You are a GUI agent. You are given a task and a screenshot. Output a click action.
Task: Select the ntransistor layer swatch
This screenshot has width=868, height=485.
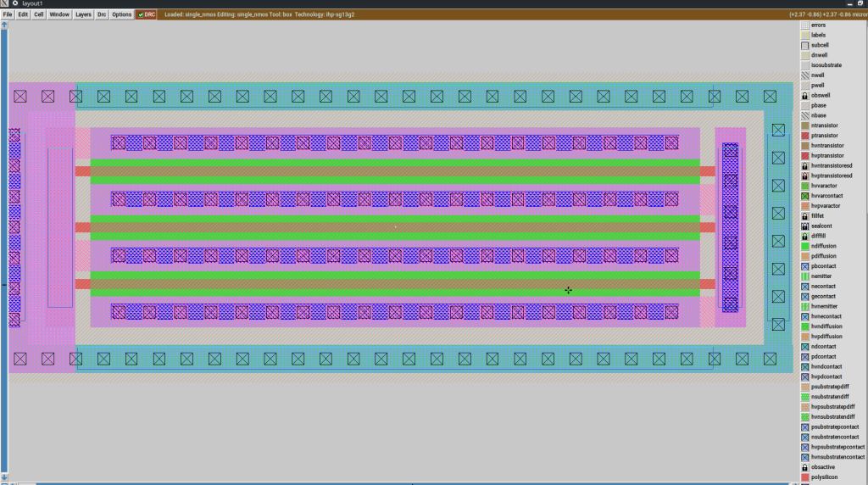tap(805, 125)
